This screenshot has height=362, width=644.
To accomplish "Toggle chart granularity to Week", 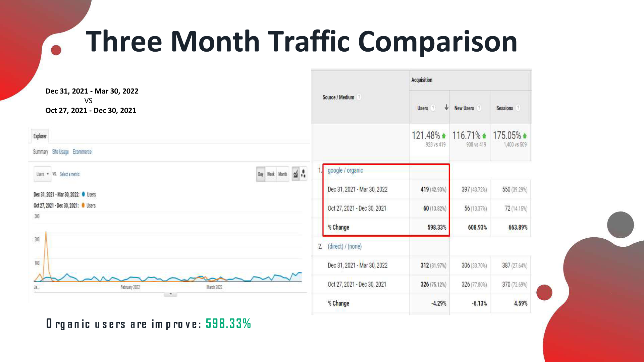I will [x=271, y=174].
